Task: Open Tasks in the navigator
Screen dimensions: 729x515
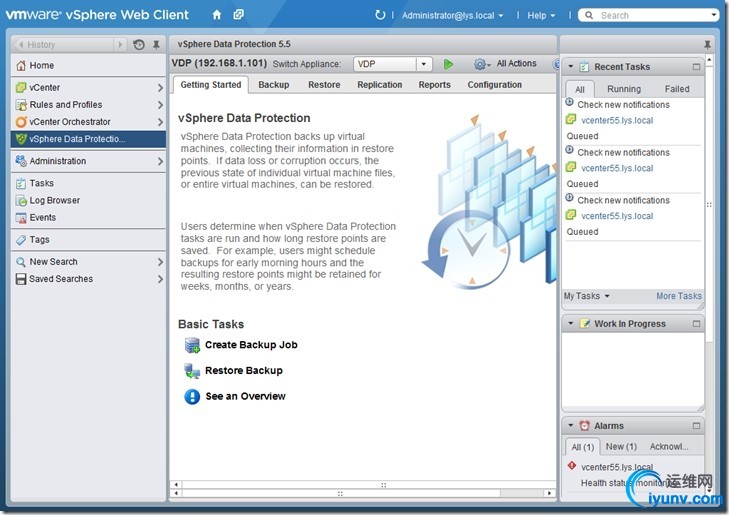Action: [88, 183]
